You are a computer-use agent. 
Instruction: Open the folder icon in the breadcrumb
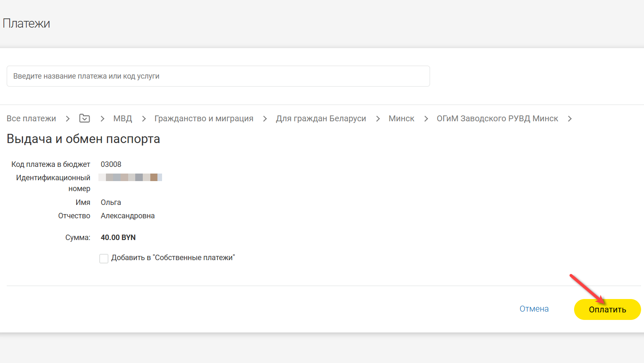85,118
